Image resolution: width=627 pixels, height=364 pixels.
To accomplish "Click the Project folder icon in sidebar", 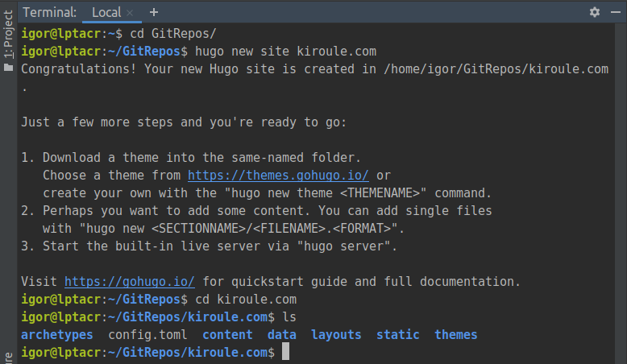I will pyautogui.click(x=8, y=67).
